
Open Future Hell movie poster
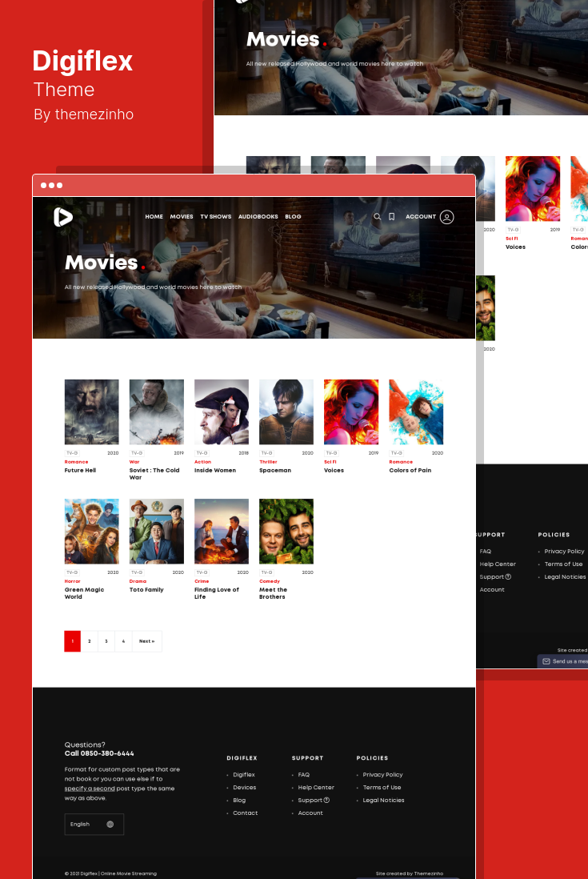[x=92, y=412]
